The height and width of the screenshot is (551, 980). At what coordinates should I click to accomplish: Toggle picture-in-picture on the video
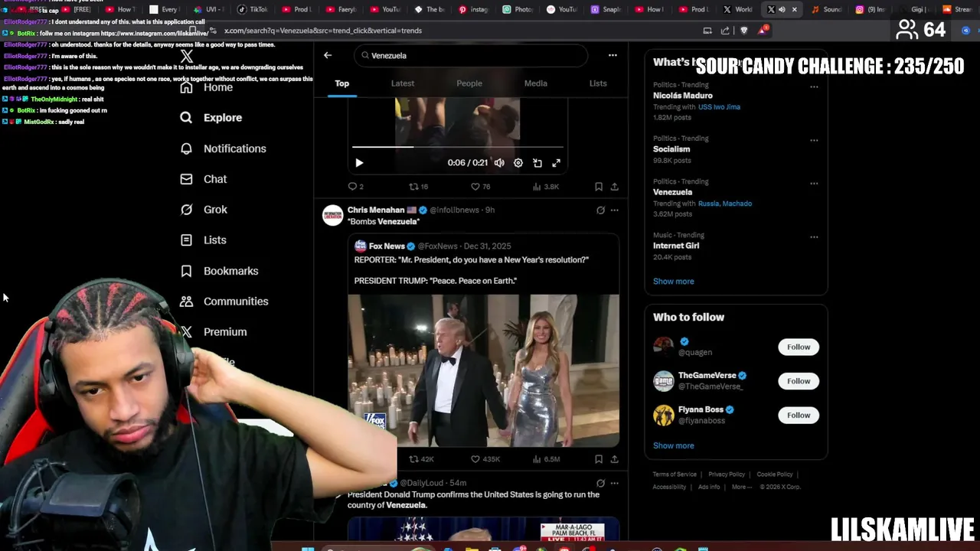[537, 163]
